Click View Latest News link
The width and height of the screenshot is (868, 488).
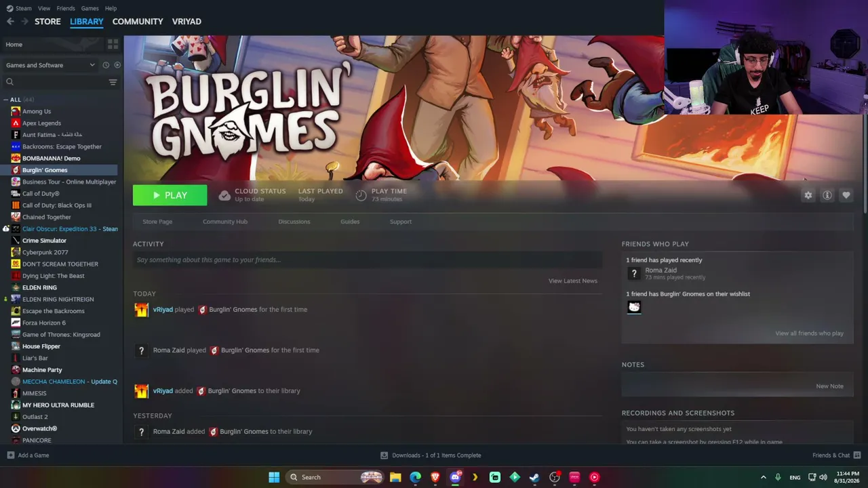point(573,281)
